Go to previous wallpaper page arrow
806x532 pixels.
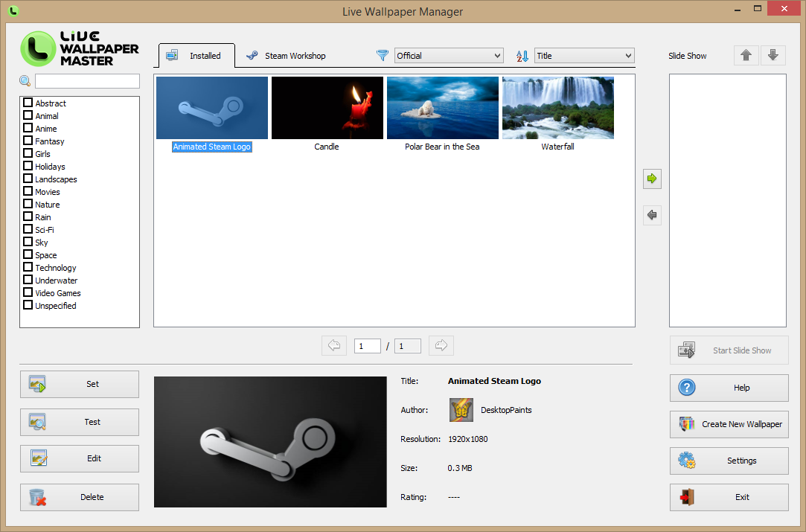point(334,345)
